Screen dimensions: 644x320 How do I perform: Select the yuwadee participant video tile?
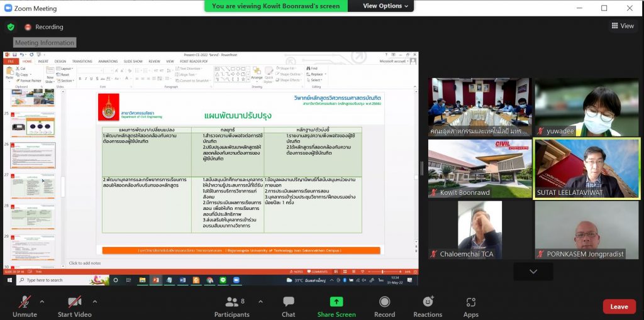click(x=587, y=106)
